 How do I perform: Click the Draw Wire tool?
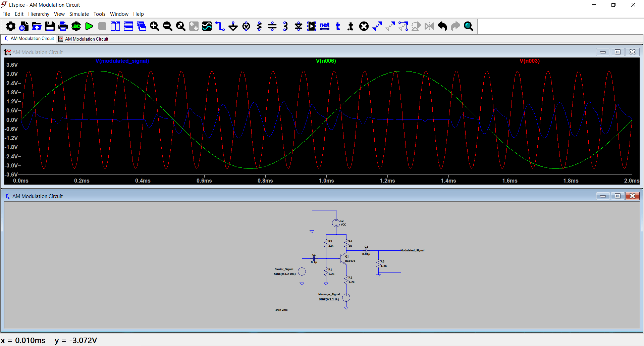tap(220, 26)
